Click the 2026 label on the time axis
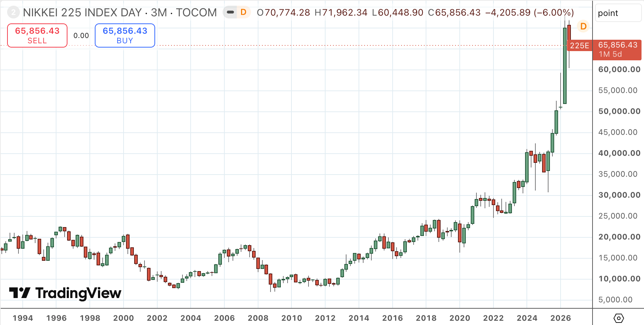Image resolution: width=644 pixels, height=325 pixels. (561, 318)
